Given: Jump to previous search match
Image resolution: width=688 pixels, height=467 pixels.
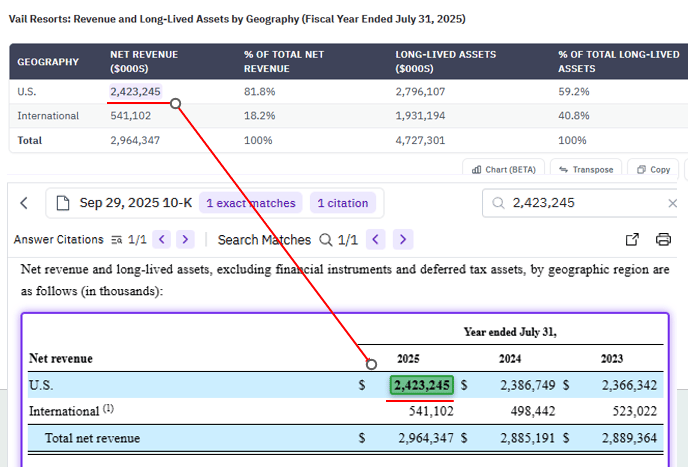Looking at the screenshot, I should 376,239.
